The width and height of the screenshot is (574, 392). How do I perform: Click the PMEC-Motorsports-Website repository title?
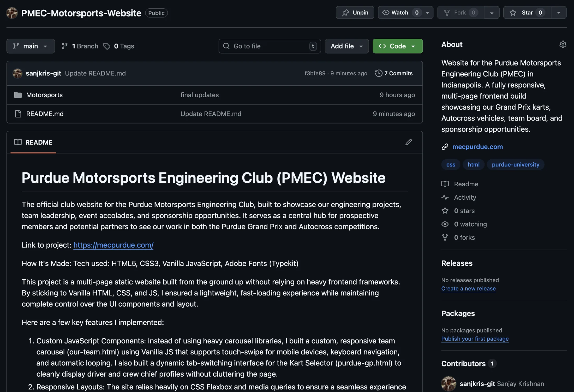[x=81, y=13]
